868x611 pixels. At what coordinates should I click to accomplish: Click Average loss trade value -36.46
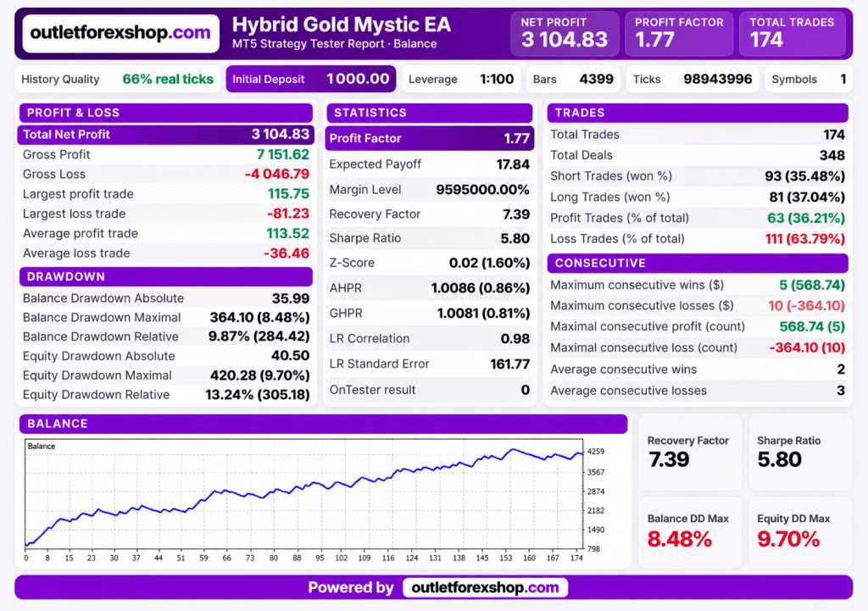tap(287, 253)
